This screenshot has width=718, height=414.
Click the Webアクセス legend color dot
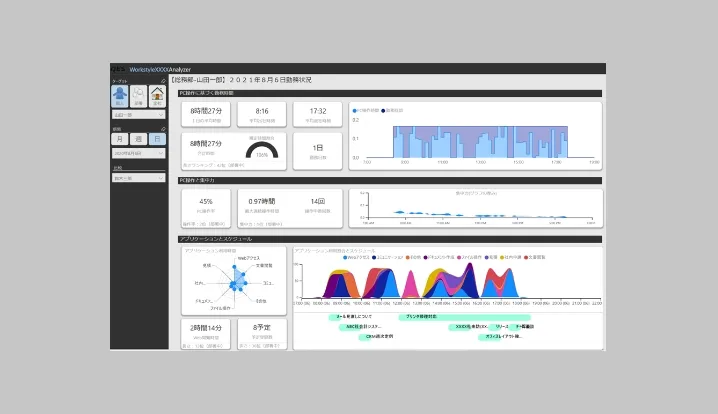tap(345, 257)
